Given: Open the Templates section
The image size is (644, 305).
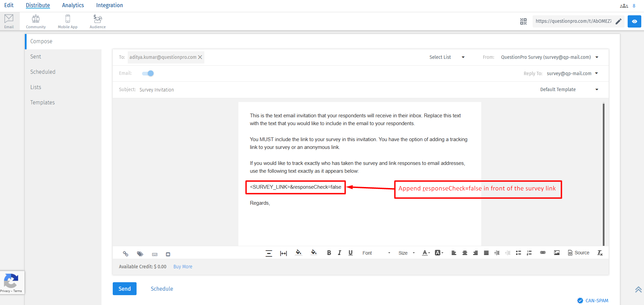Looking at the screenshot, I should 63,103.
